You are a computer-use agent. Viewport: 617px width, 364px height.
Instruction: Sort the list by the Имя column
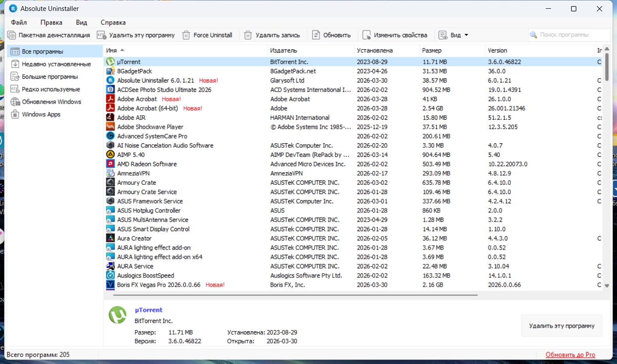pos(185,51)
